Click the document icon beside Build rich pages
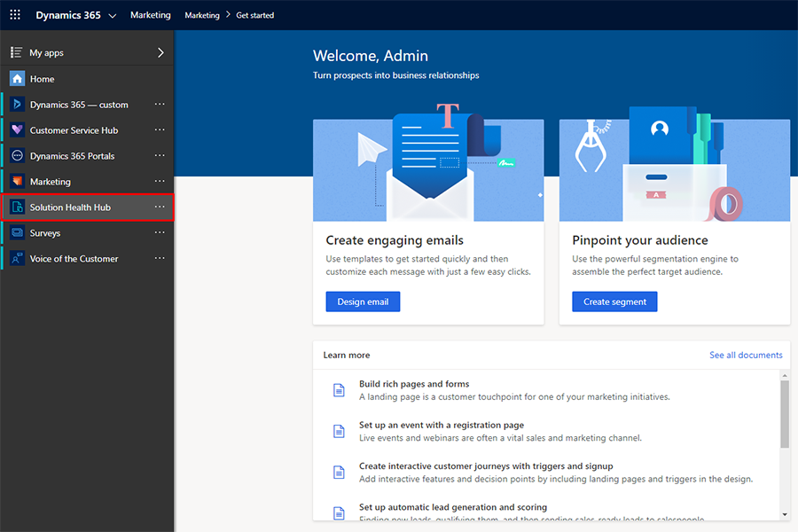 pyautogui.click(x=339, y=390)
